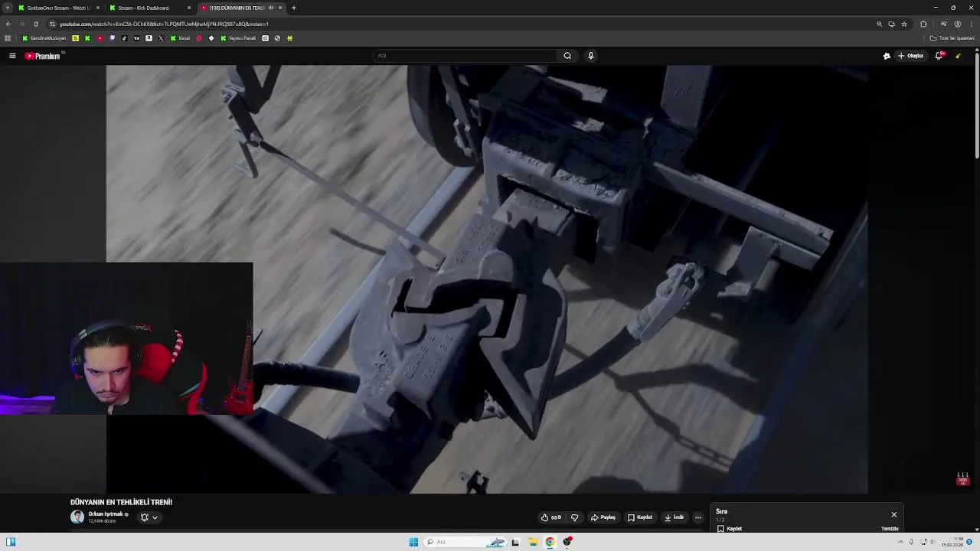The height and width of the screenshot is (551, 980).
Task: Mute the YouTube tab audio speaker icon
Action: (270, 8)
